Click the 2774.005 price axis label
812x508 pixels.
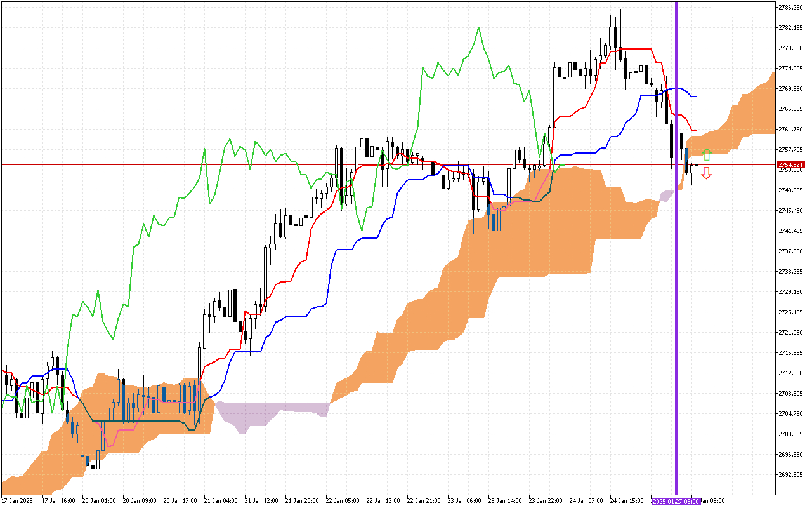click(790, 69)
